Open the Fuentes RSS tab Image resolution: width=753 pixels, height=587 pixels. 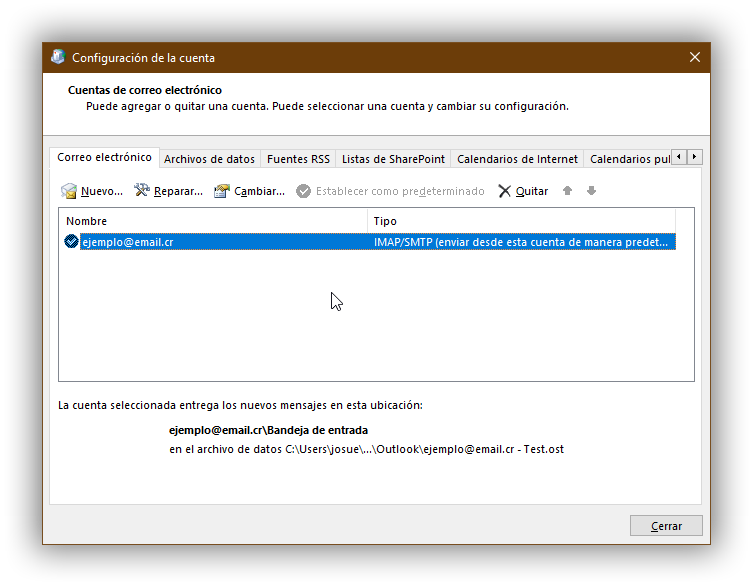298,159
